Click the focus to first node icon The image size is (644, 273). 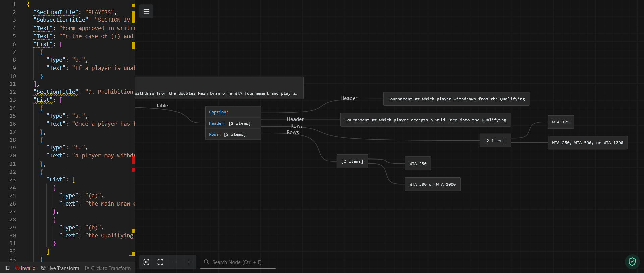point(146,262)
